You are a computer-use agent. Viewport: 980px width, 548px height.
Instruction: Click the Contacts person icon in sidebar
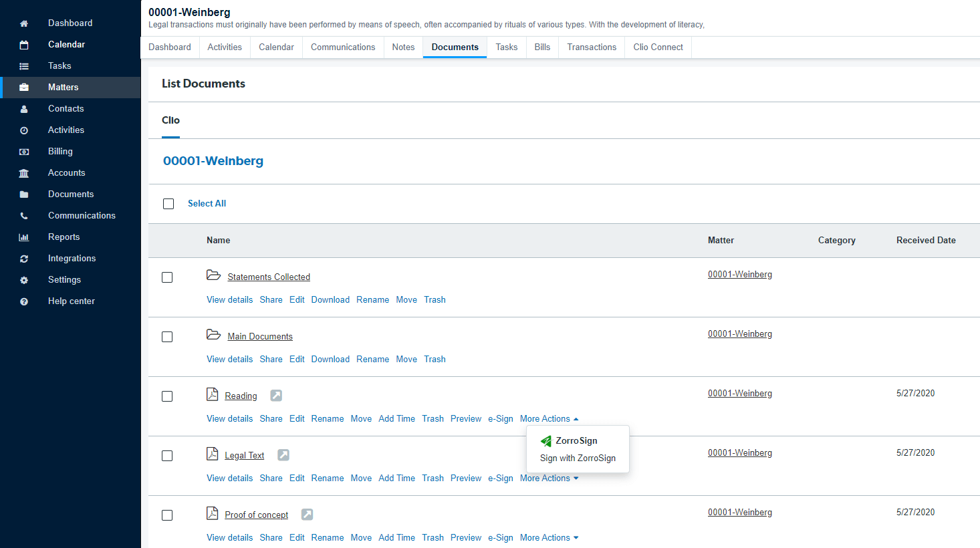[24, 109]
